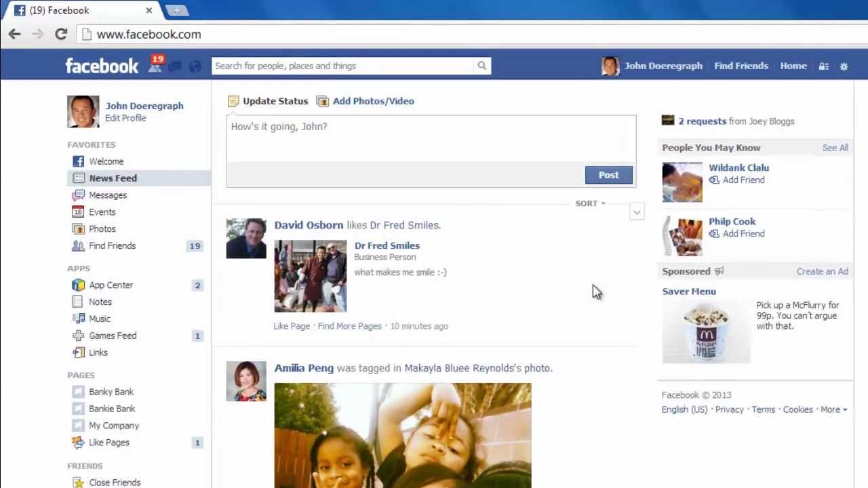Click the Update Status icon
The width and height of the screenshot is (868, 488).
tap(233, 101)
